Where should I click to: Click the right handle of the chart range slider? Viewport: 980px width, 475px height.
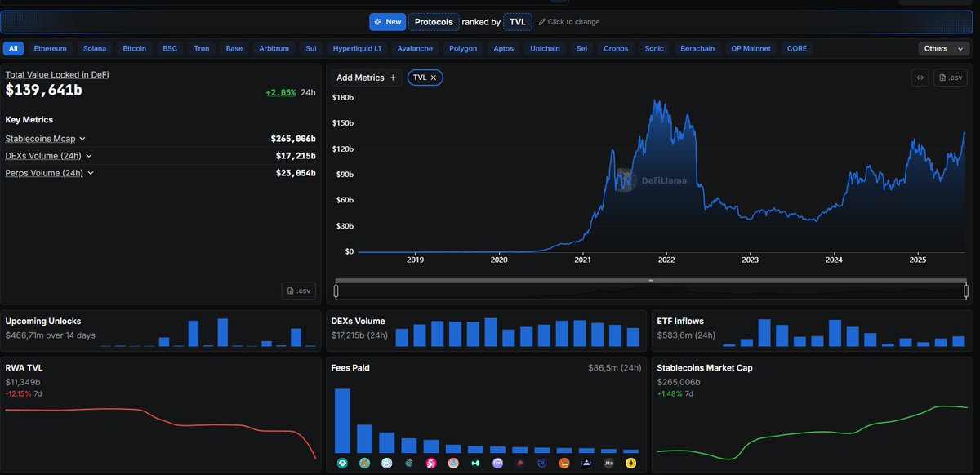point(966,291)
